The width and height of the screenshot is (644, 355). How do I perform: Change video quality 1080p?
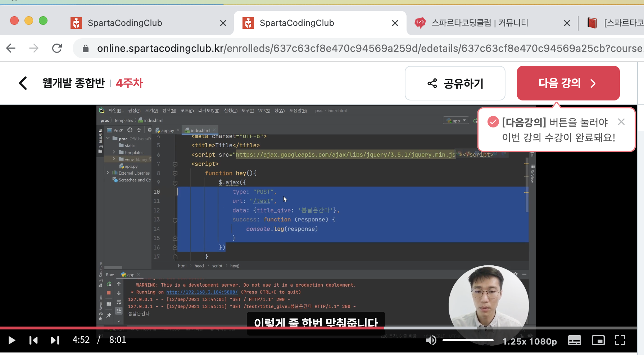coord(543,341)
